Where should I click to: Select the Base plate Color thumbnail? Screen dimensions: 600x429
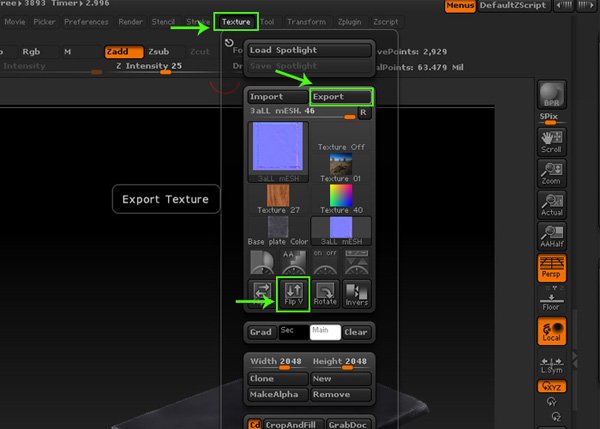pyautogui.click(x=278, y=231)
